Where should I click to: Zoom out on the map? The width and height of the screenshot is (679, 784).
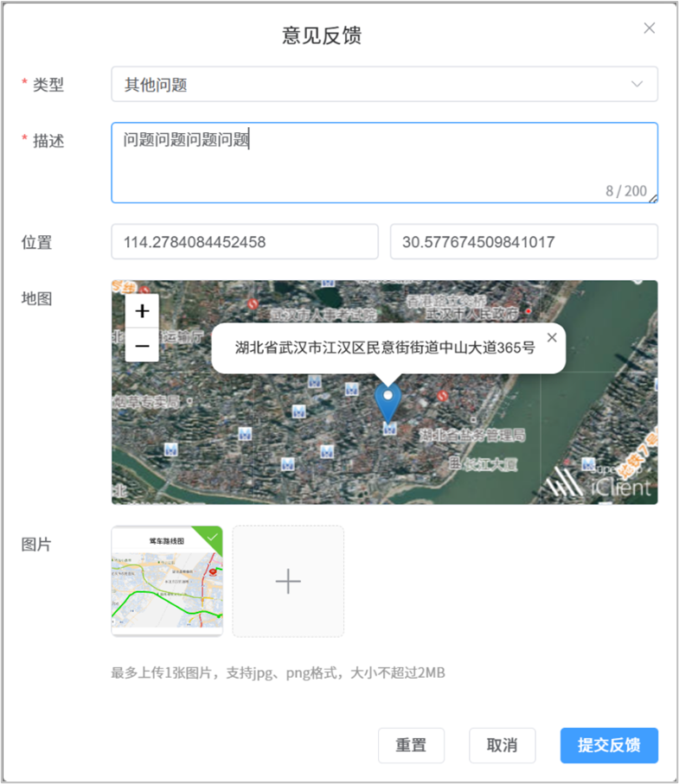click(x=142, y=346)
